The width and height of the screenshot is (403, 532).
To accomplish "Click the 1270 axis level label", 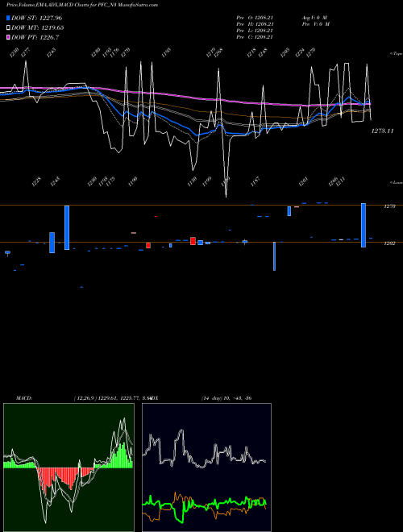I will (x=390, y=206).
